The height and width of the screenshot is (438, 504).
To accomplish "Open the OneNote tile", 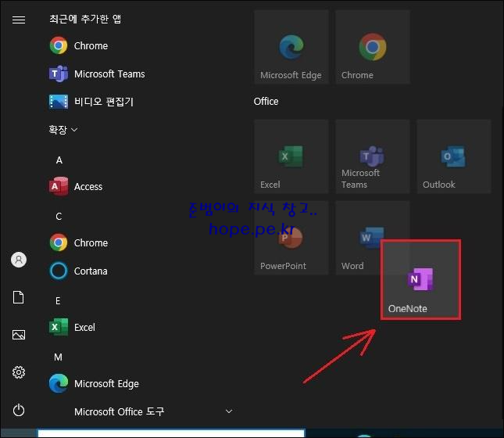I will [420, 280].
